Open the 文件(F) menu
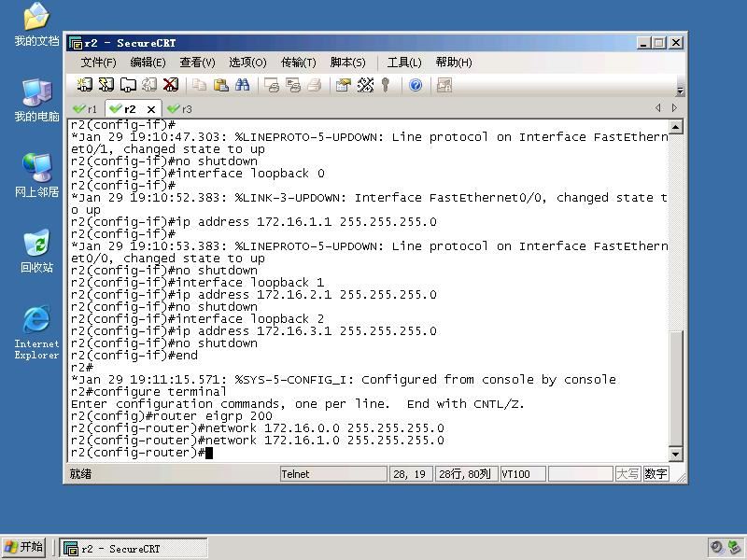The height and width of the screenshot is (560, 747). (98, 63)
